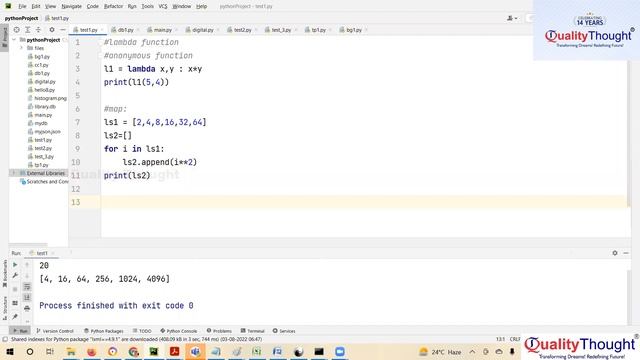Screen dimensions: 640x360
Task: Open the Project panel gear options
Action: pos(52,30)
